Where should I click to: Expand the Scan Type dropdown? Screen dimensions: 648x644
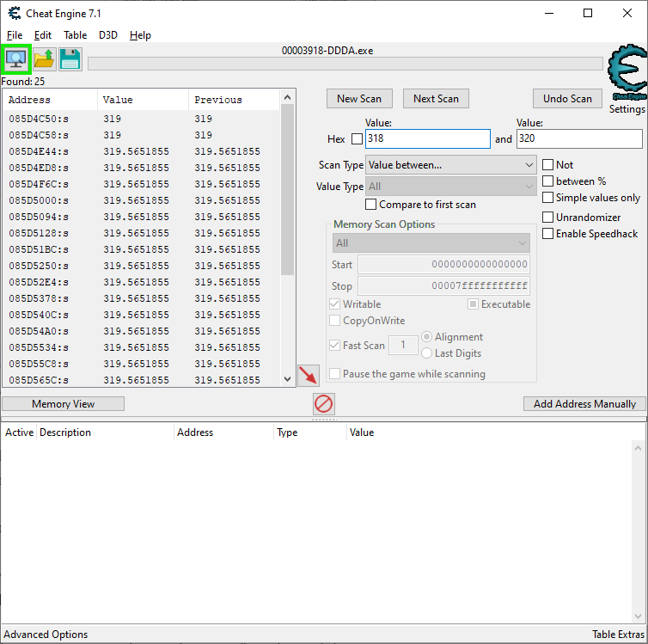451,164
